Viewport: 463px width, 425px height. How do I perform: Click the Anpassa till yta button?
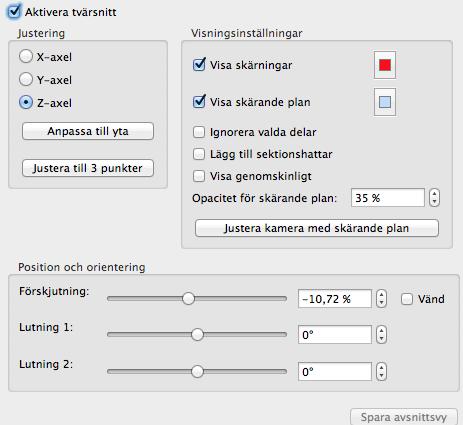88,131
